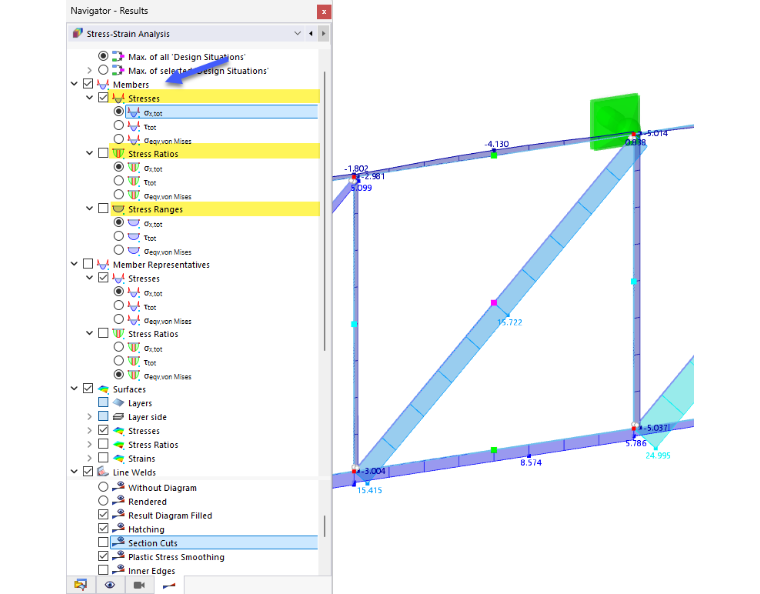Collapse the Surfaces node
The image size is (760, 594).
click(x=74, y=389)
